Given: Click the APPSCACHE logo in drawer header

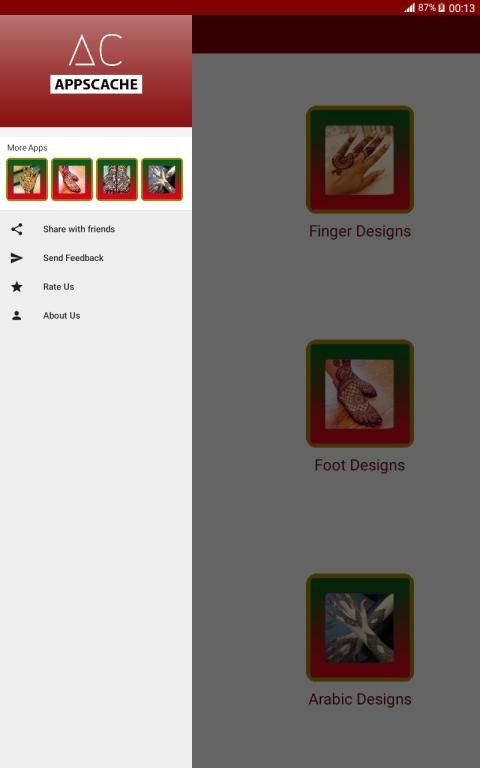Looking at the screenshot, I should coord(96,64).
